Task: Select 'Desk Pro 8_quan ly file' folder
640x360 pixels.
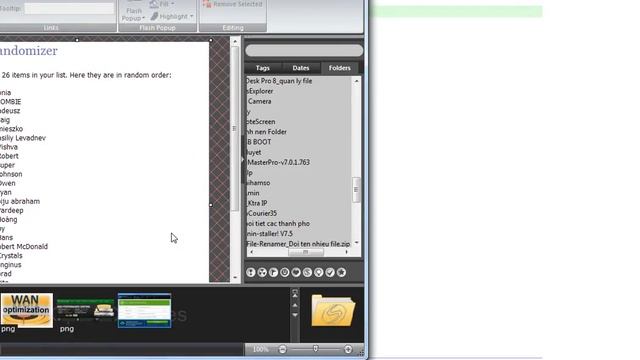Action: coord(279,81)
